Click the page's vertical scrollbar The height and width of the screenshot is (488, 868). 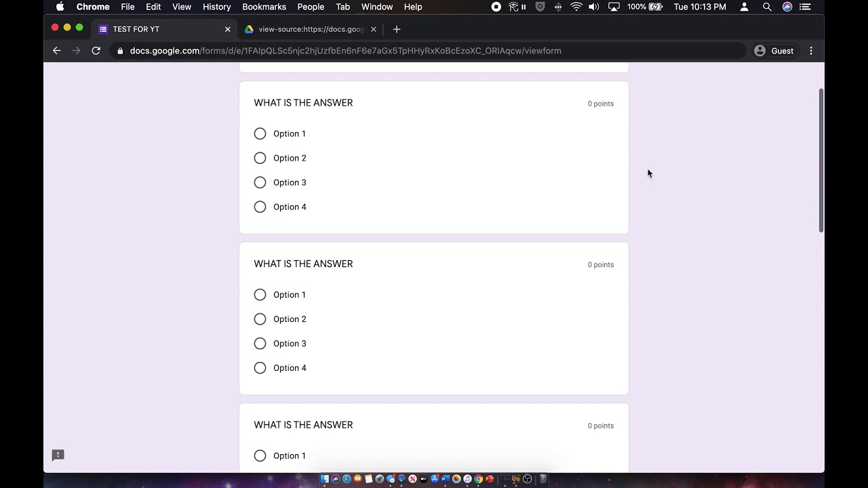821,160
